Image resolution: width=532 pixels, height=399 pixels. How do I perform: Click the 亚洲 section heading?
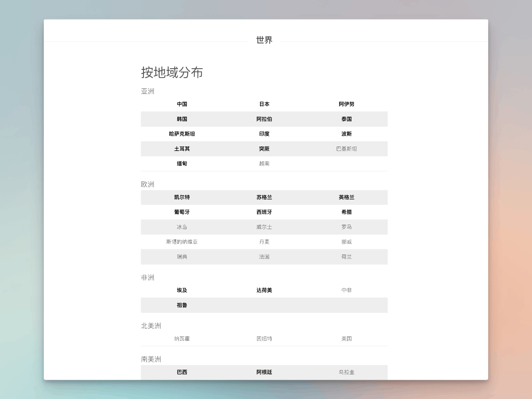[x=148, y=91]
